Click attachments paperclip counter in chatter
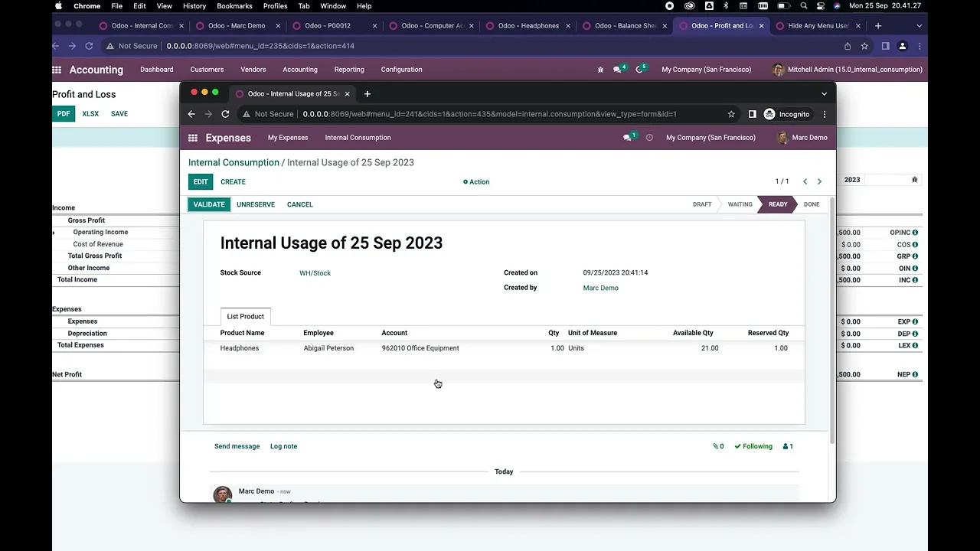This screenshot has width=980, height=551. pos(718,446)
